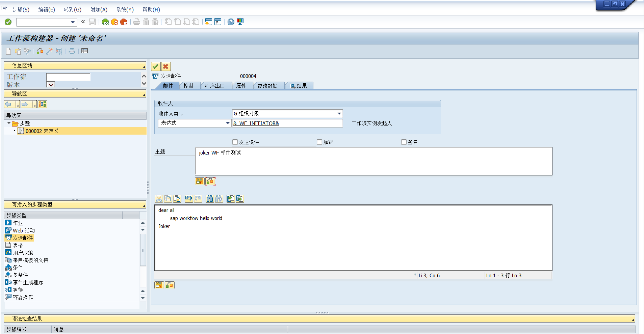The height and width of the screenshot is (334, 644).
Task: Collapse the 导航区 panel header
Action: point(75,93)
